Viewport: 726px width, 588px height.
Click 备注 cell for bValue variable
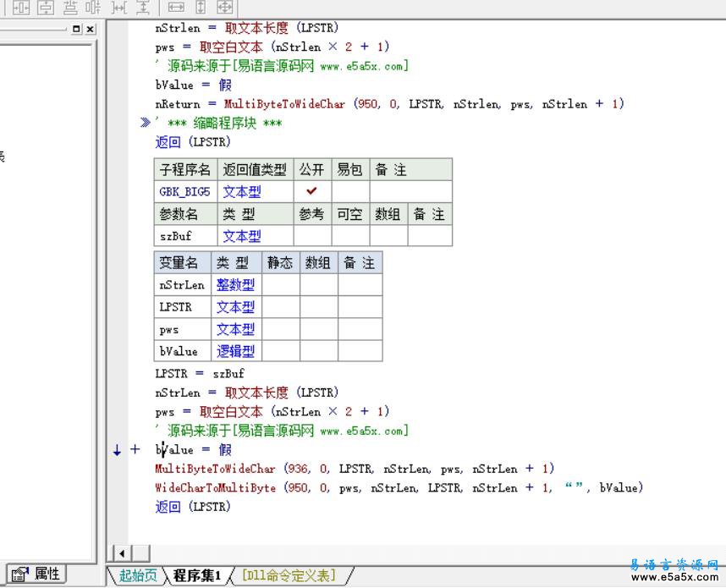click(x=360, y=351)
